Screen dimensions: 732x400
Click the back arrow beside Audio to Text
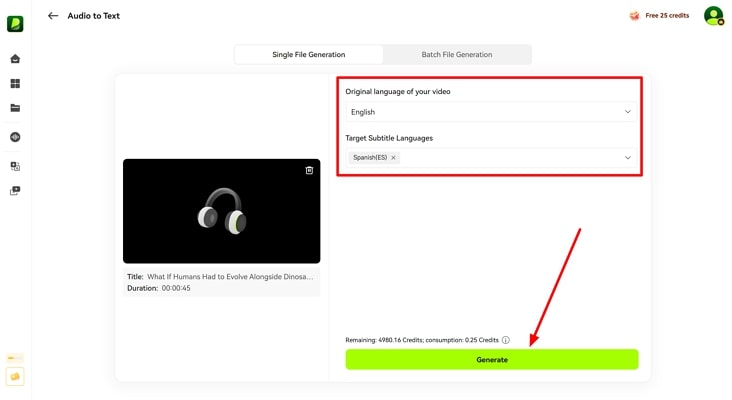click(x=53, y=16)
